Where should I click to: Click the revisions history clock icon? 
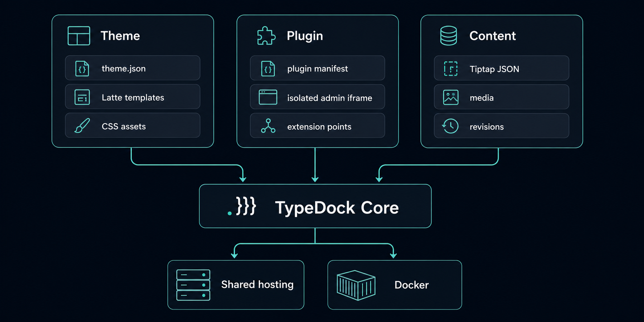point(451,126)
